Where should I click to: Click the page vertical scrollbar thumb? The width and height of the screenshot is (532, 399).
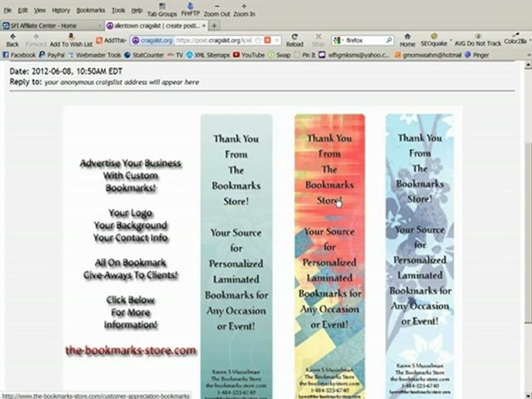tap(528, 232)
